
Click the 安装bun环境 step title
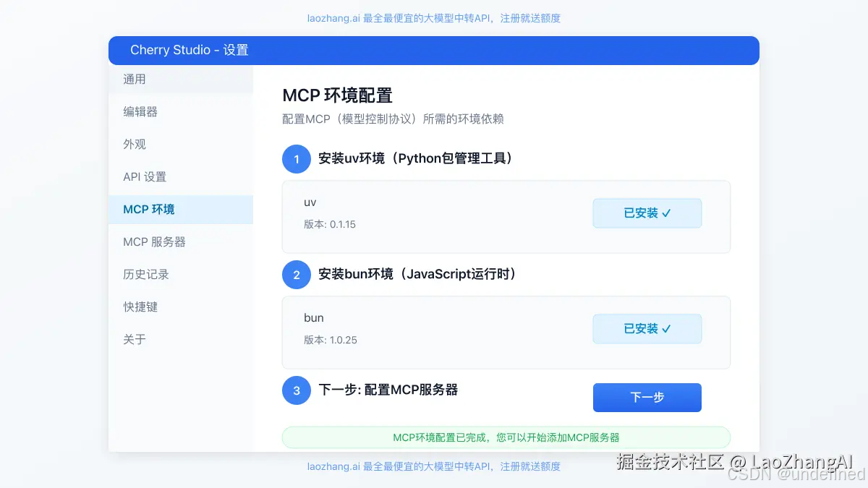[x=420, y=274]
